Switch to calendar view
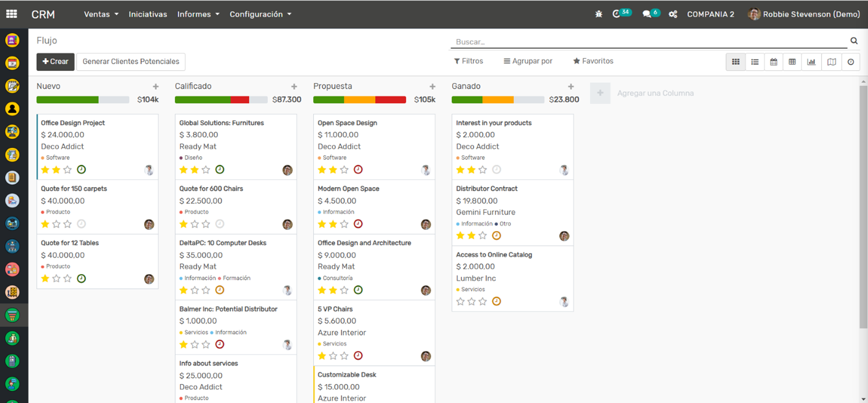This screenshot has width=868, height=403. (774, 62)
